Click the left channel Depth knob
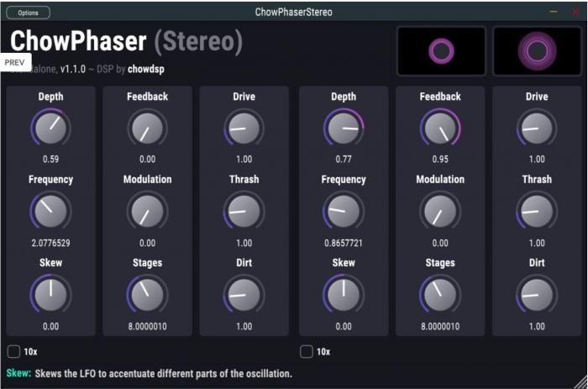 (x=50, y=129)
